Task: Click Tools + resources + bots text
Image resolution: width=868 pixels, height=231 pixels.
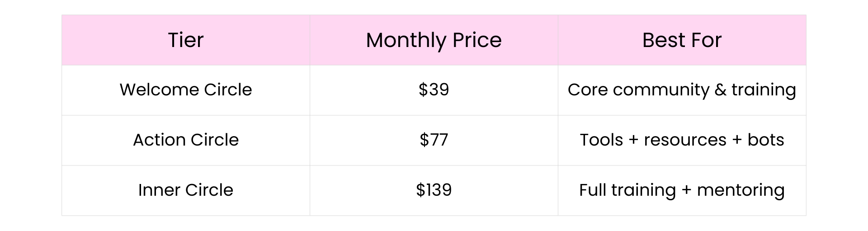Action: [x=682, y=140]
